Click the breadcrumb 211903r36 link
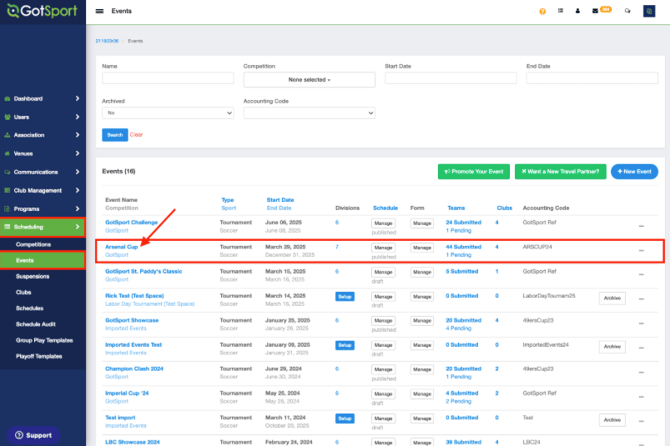The height and width of the screenshot is (446, 670). pos(107,41)
